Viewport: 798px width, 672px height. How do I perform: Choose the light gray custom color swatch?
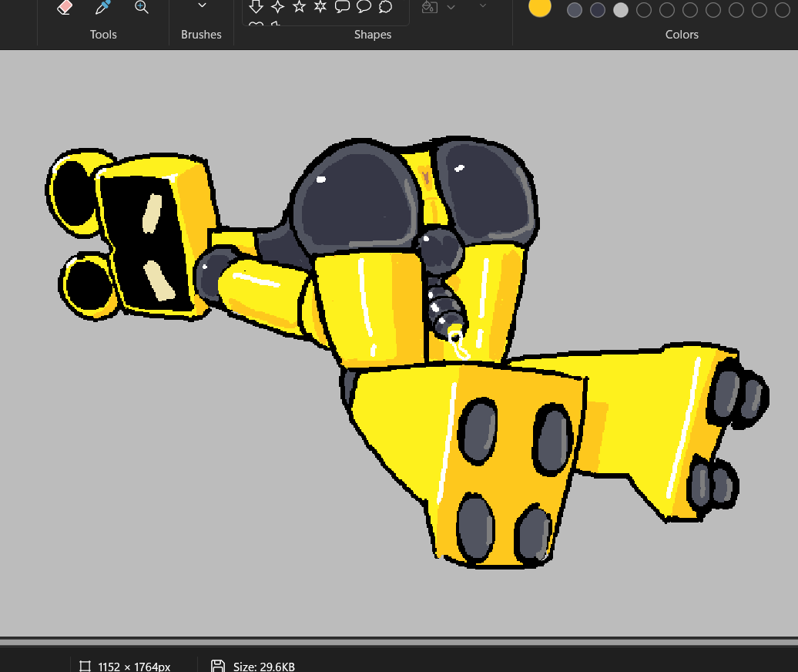pos(621,10)
